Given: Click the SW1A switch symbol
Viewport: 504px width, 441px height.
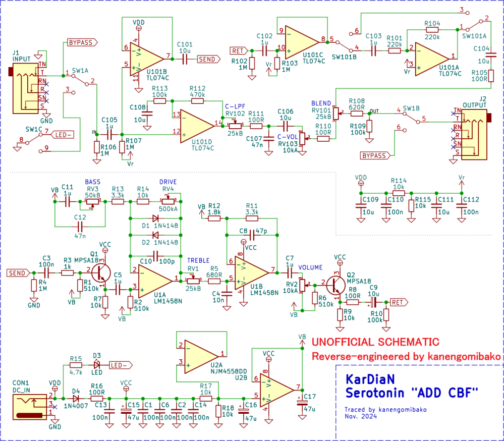Looking at the screenshot, I should [80, 80].
